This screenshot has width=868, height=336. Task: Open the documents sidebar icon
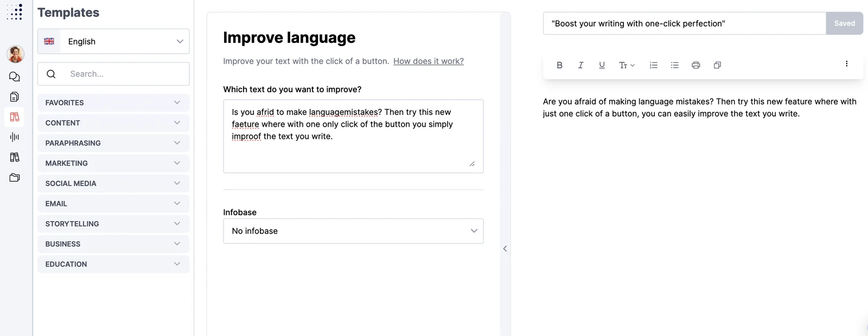15,97
